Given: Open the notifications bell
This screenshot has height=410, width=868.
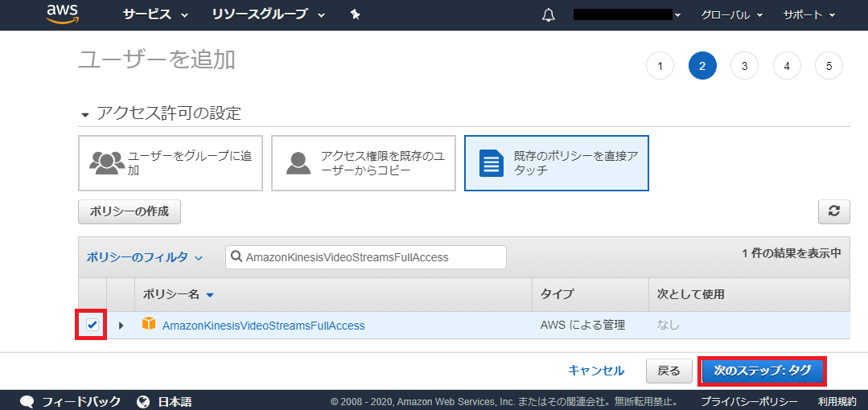Looking at the screenshot, I should click(548, 15).
